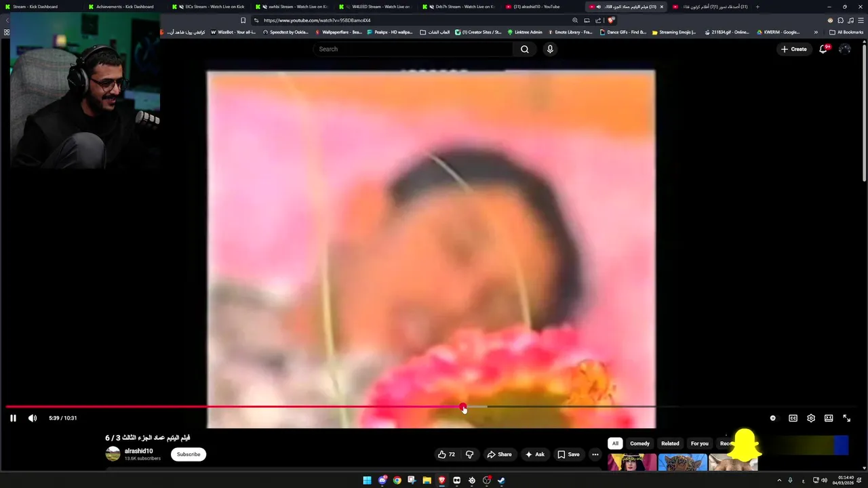Select the All filter chip

point(615,443)
